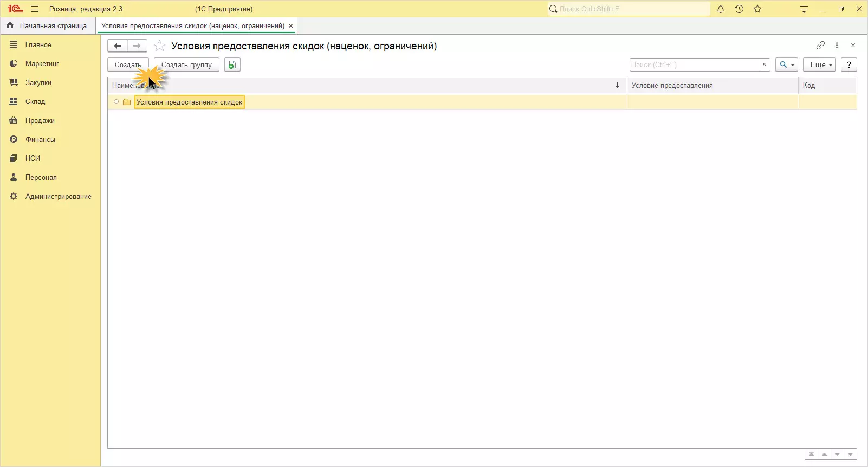The width and height of the screenshot is (868, 467).
Task: Add the form to favorites with star
Action: pos(159,46)
